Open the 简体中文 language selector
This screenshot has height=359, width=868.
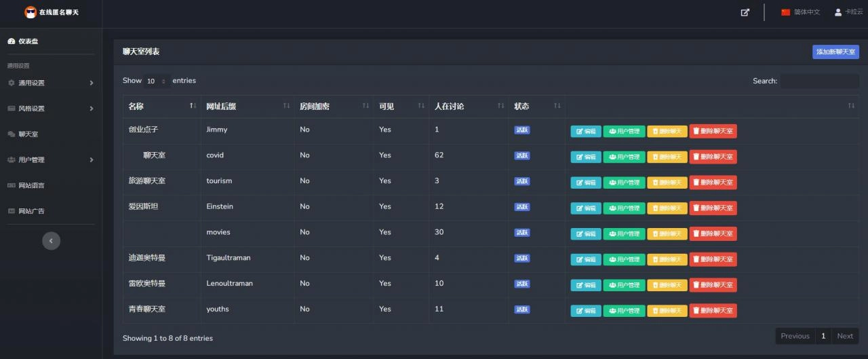pyautogui.click(x=801, y=12)
